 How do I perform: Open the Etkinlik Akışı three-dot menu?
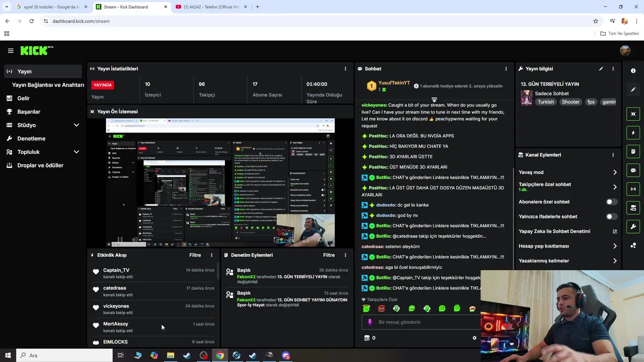point(211,255)
